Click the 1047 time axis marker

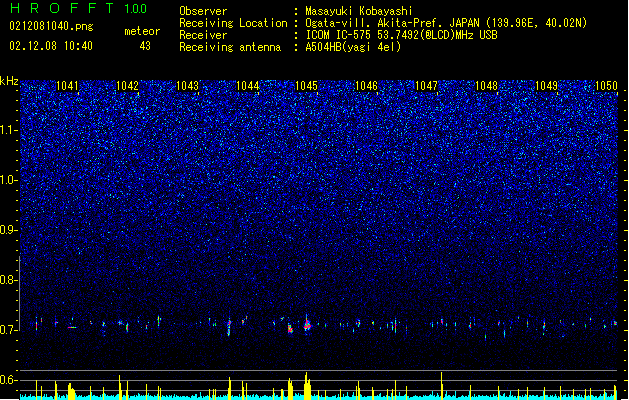426,86
